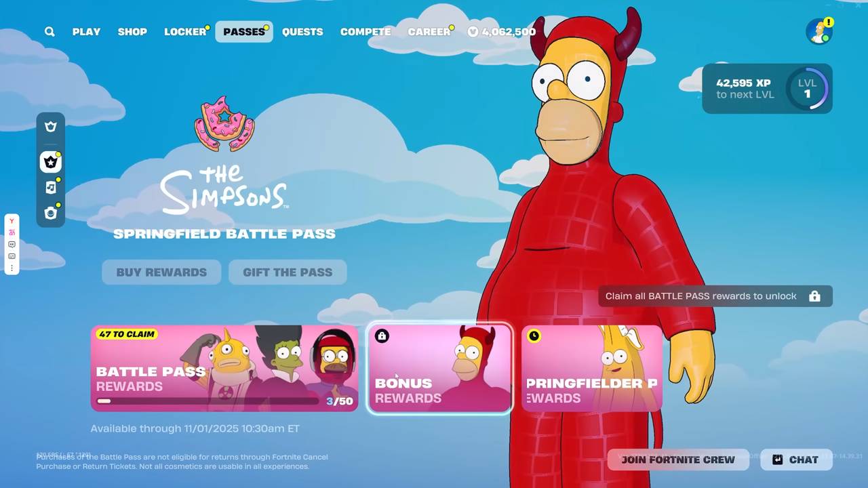Click the clock icon on Springfielder card
Image resolution: width=868 pixels, height=488 pixels.
point(534,336)
